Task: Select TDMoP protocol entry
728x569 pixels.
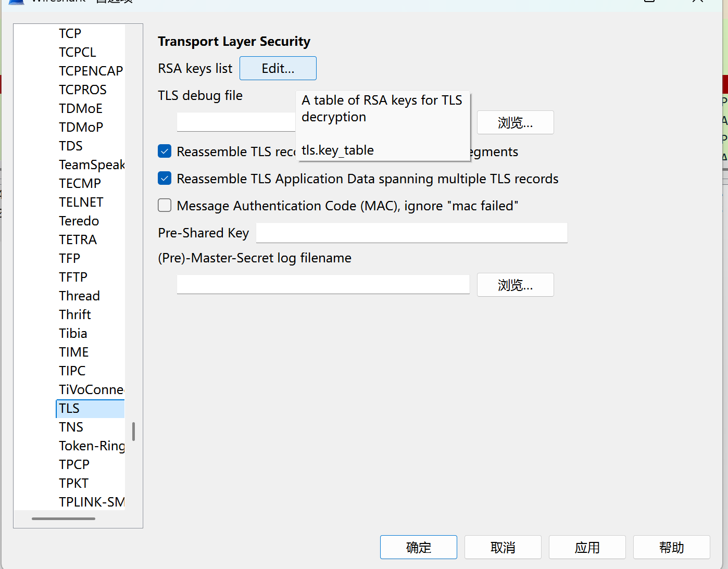Action: [x=81, y=127]
